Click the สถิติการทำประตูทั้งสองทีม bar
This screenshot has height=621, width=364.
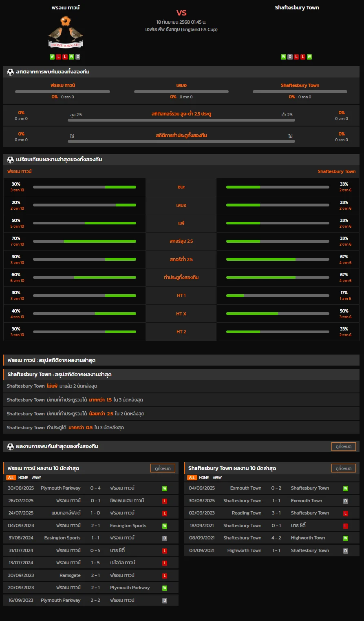coord(181,142)
